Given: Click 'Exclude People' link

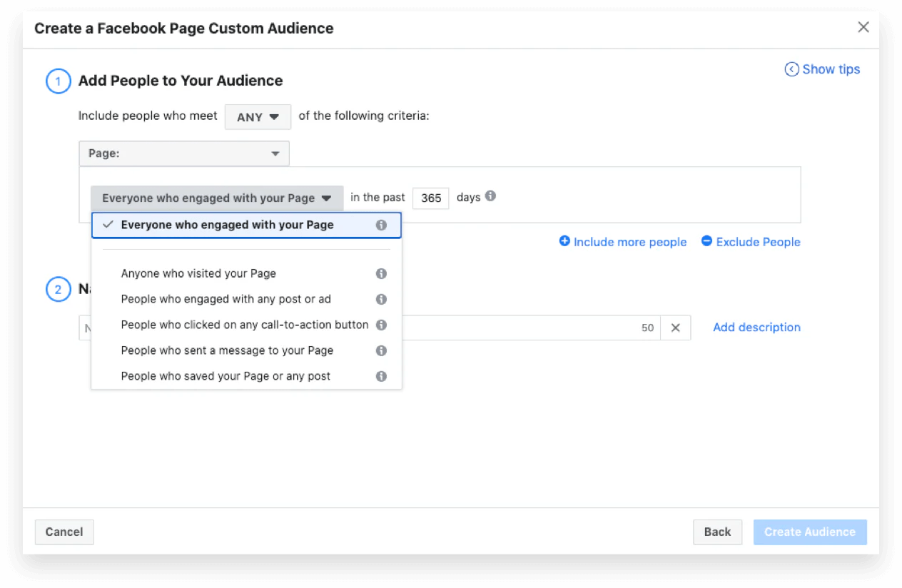Looking at the screenshot, I should click(751, 242).
